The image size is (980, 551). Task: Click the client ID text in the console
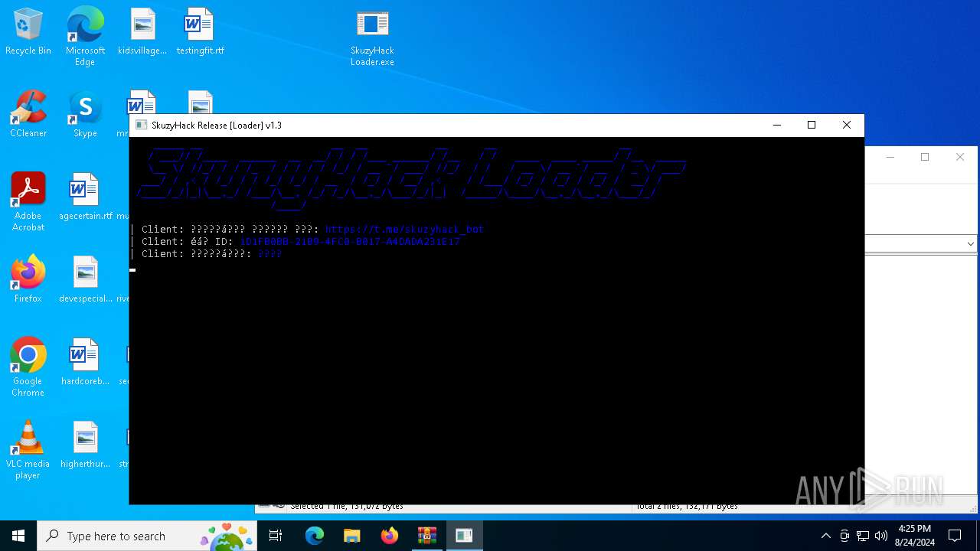coord(350,241)
